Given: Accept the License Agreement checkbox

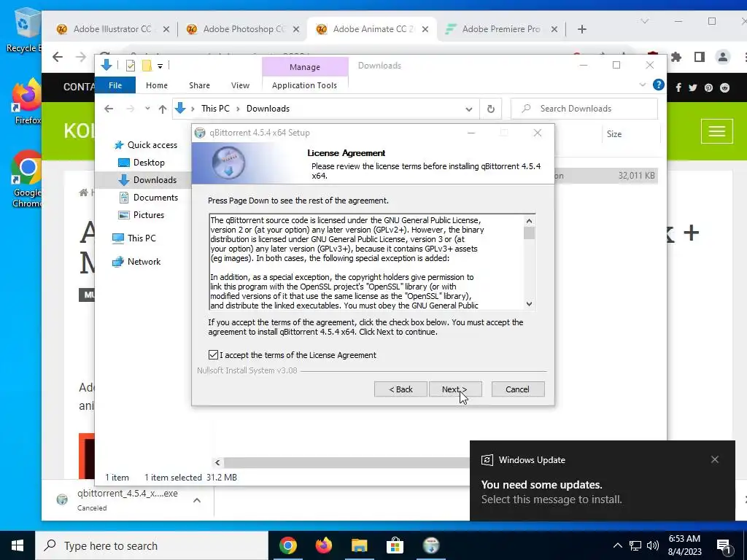Looking at the screenshot, I should [213, 355].
